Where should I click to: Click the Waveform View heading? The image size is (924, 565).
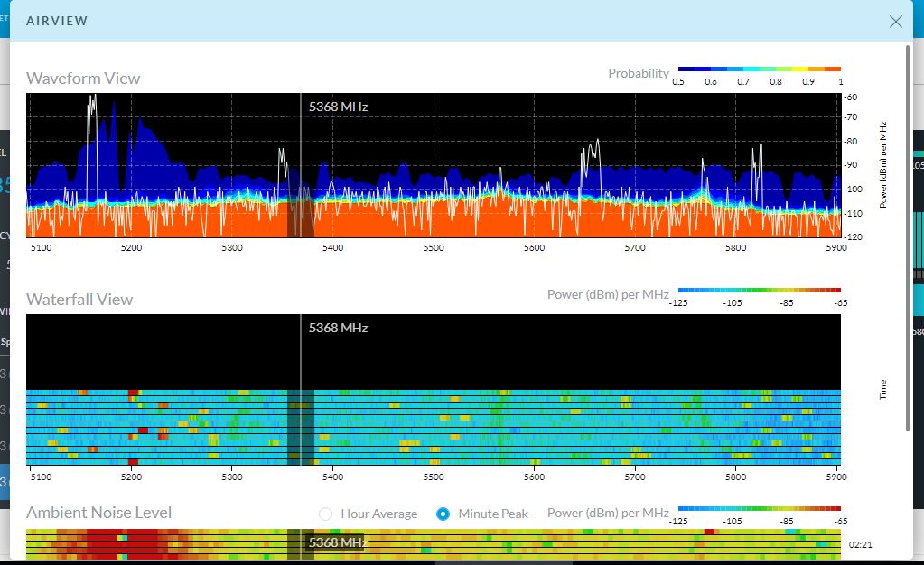click(x=83, y=79)
